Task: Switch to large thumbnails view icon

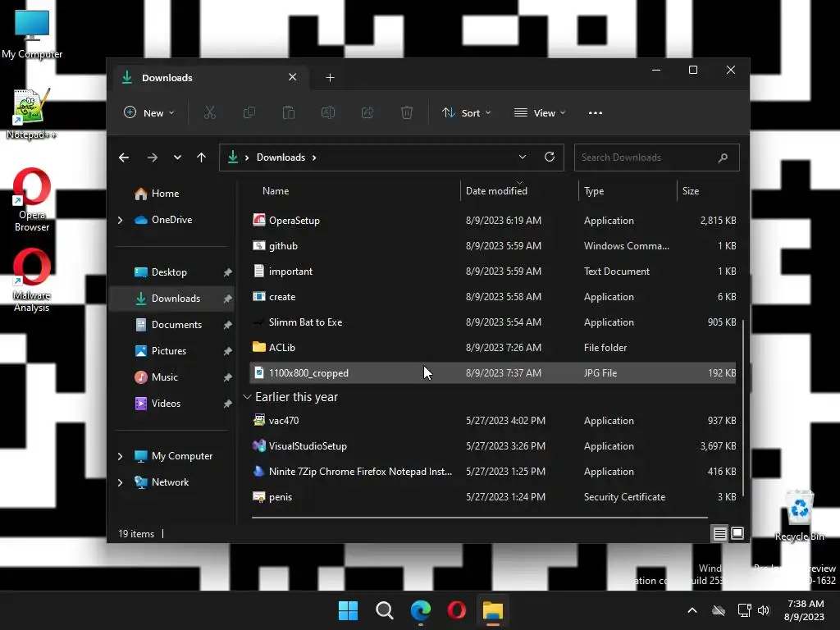Action: click(x=737, y=533)
